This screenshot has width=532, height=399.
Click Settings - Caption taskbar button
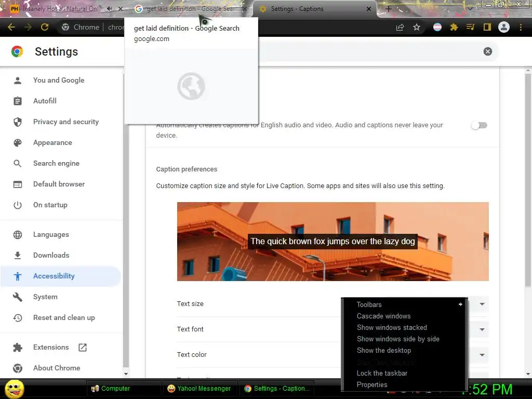tap(276, 389)
